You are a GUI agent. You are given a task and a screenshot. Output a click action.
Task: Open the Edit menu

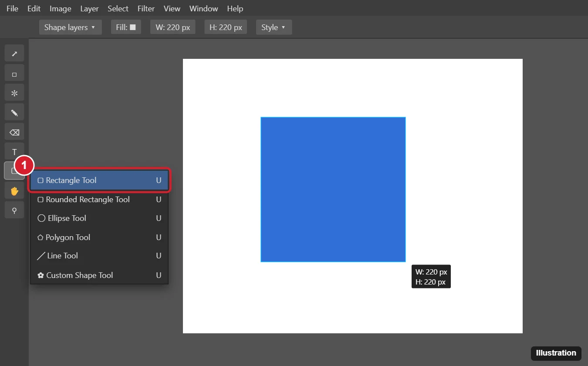pos(34,9)
